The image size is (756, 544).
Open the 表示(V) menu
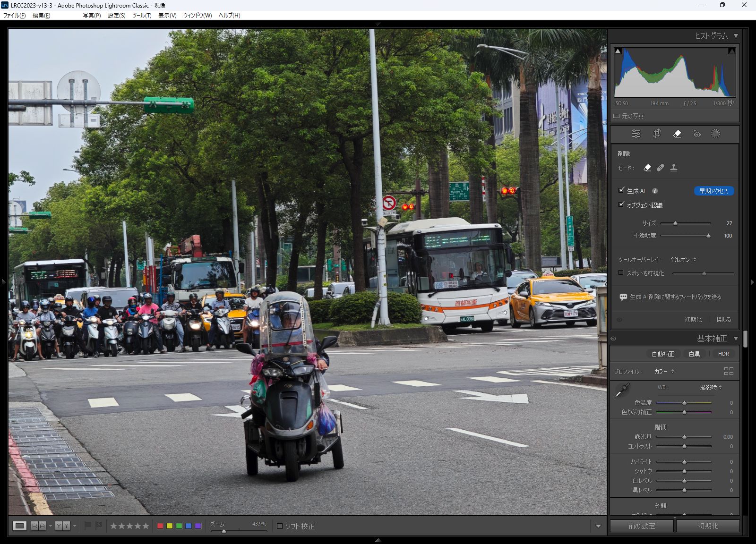[x=167, y=16]
